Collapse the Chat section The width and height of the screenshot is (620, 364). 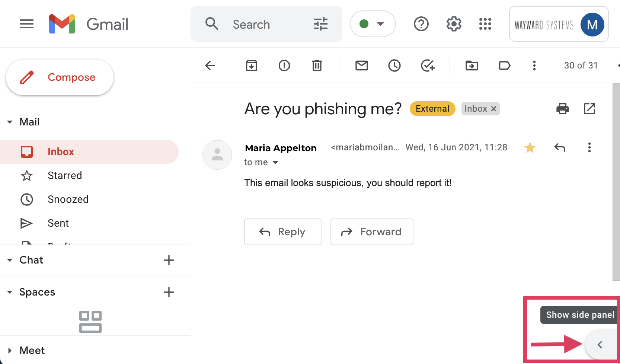point(10,260)
